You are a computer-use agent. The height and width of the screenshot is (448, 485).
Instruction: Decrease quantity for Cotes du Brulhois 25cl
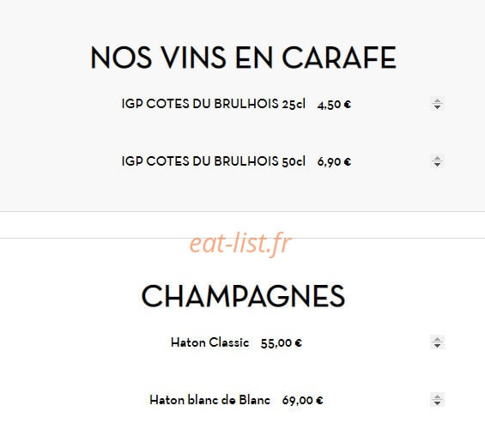point(437,107)
